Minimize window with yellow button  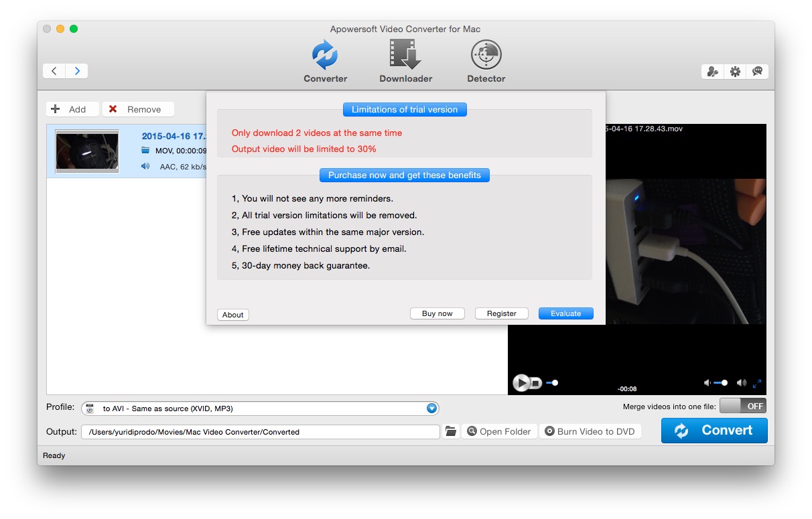click(60, 29)
